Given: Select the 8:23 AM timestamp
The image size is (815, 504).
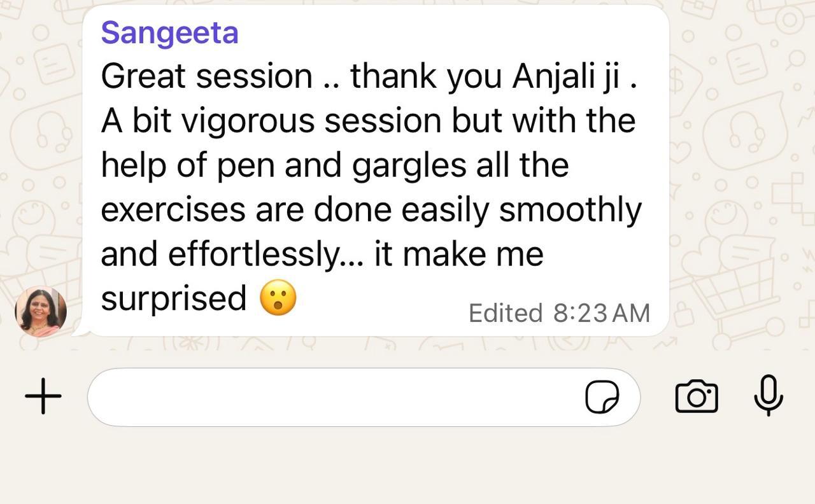Looking at the screenshot, I should [602, 313].
